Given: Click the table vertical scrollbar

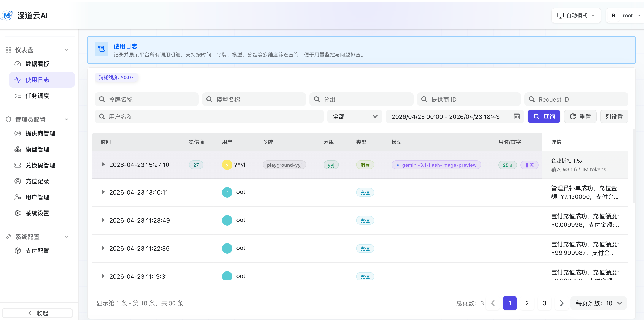Looking at the screenshot, I should click(634, 166).
